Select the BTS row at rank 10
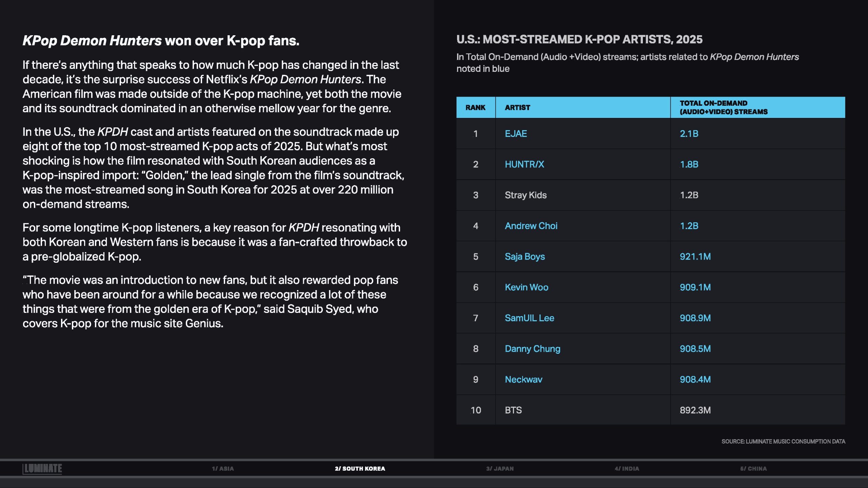Image resolution: width=868 pixels, height=488 pixels. (513, 410)
